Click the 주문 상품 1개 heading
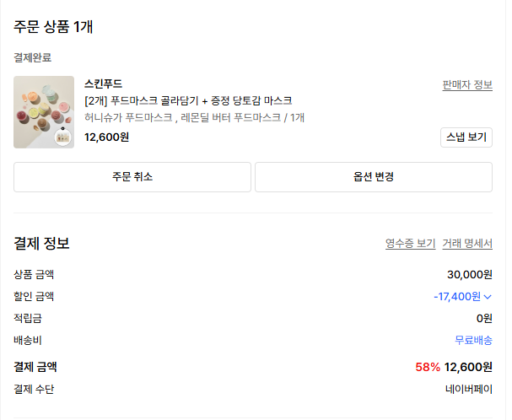512x420 pixels. point(53,26)
